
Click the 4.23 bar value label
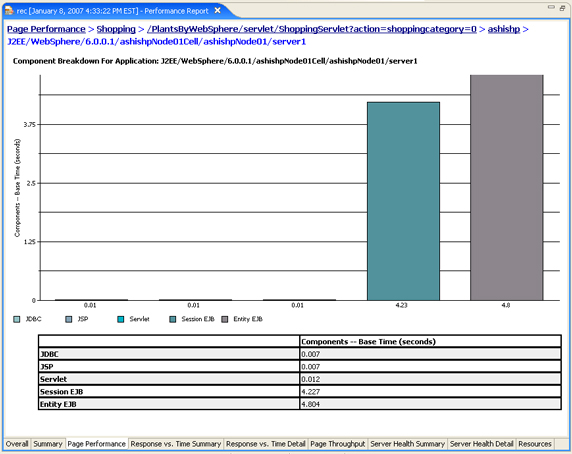point(401,305)
